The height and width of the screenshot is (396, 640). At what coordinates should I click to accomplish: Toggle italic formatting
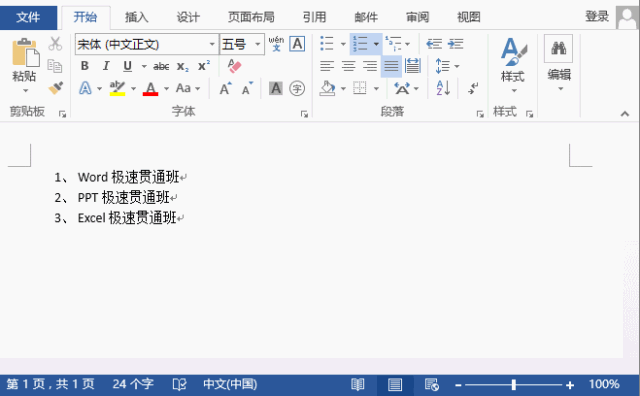coord(106,66)
